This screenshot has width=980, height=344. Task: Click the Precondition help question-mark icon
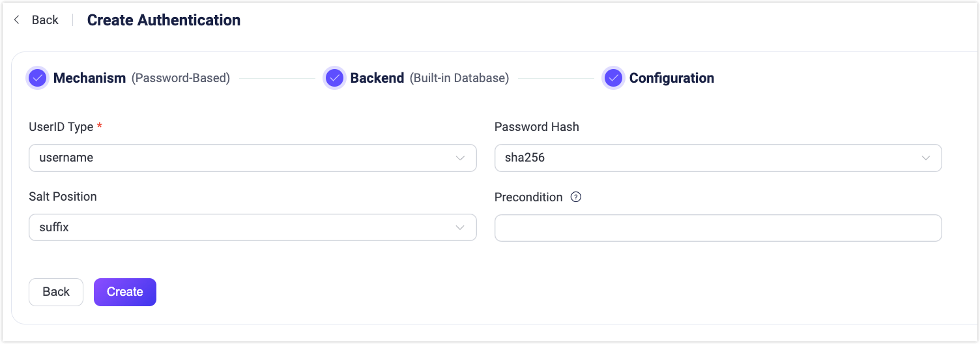click(x=575, y=197)
